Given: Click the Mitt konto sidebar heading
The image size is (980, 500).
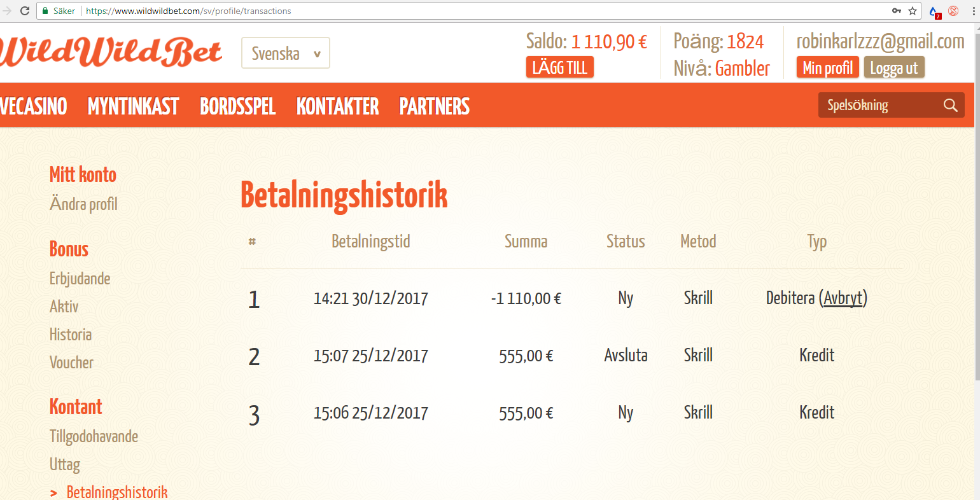Looking at the screenshot, I should (x=83, y=174).
